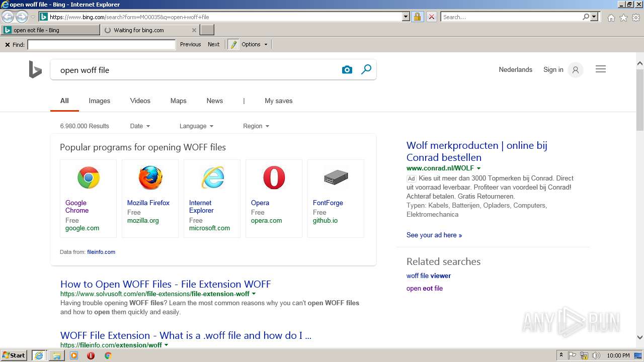The height and width of the screenshot is (362, 644).
Task: Switch to the News tab
Action: [x=215, y=101]
